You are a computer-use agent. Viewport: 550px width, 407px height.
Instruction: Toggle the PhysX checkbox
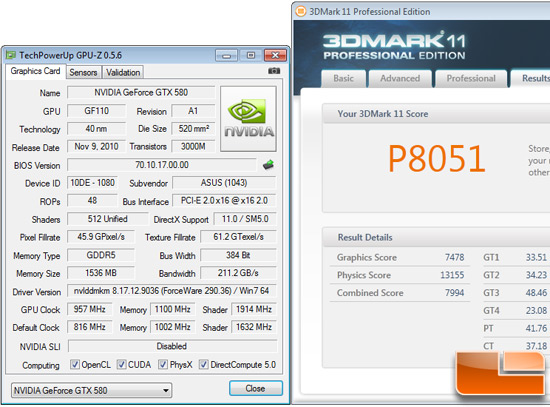pos(162,365)
